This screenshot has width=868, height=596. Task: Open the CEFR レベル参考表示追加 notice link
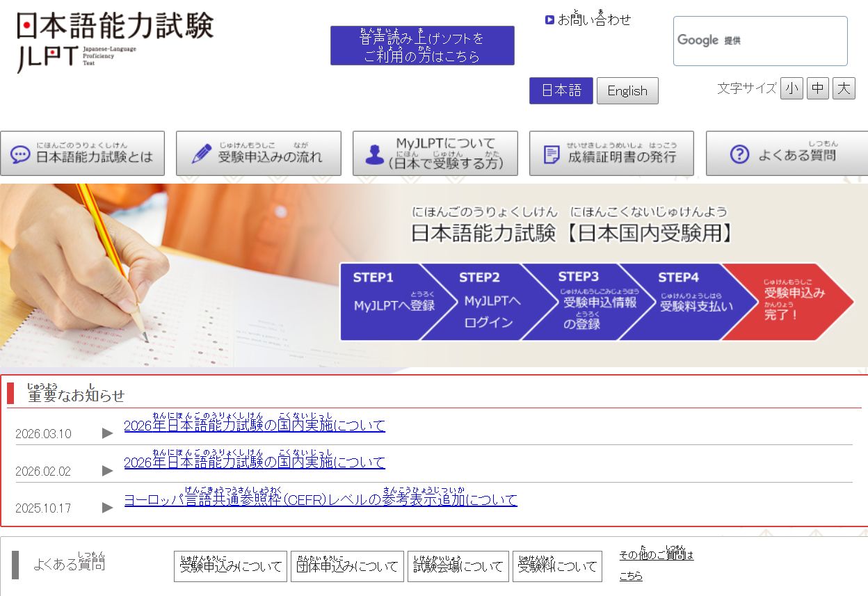pyautogui.click(x=320, y=500)
